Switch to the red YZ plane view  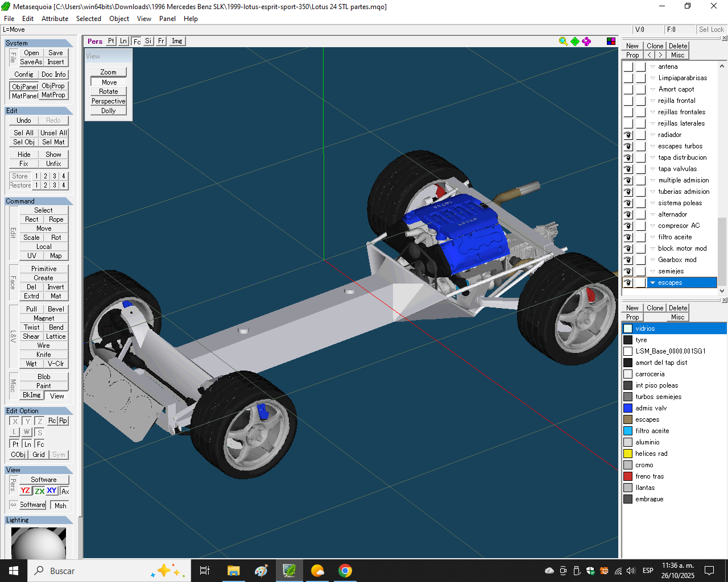coord(26,491)
